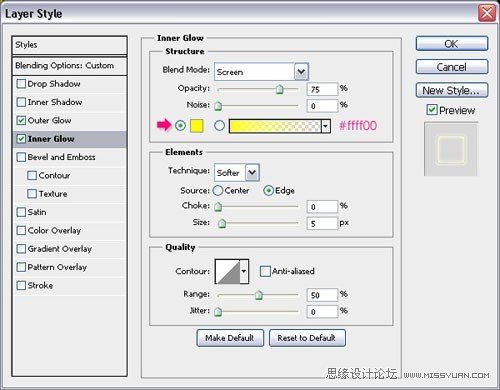Screen dimensions: 500x390
Task: Select Blending Options: Custom
Action: 69,66
